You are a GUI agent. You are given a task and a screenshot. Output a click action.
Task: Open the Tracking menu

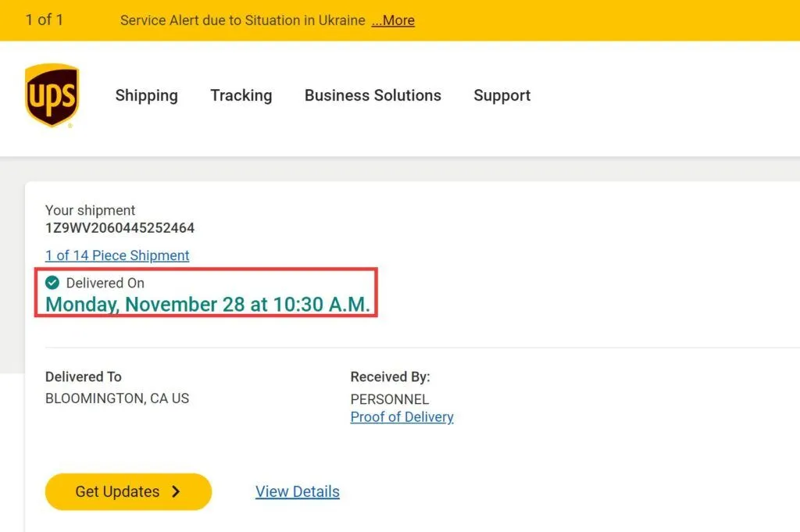[x=241, y=95]
